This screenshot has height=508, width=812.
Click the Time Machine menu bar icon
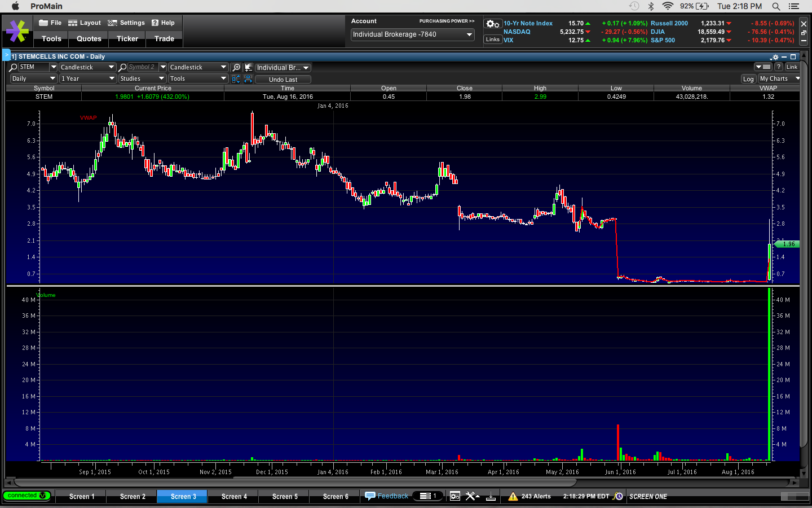tap(634, 6)
